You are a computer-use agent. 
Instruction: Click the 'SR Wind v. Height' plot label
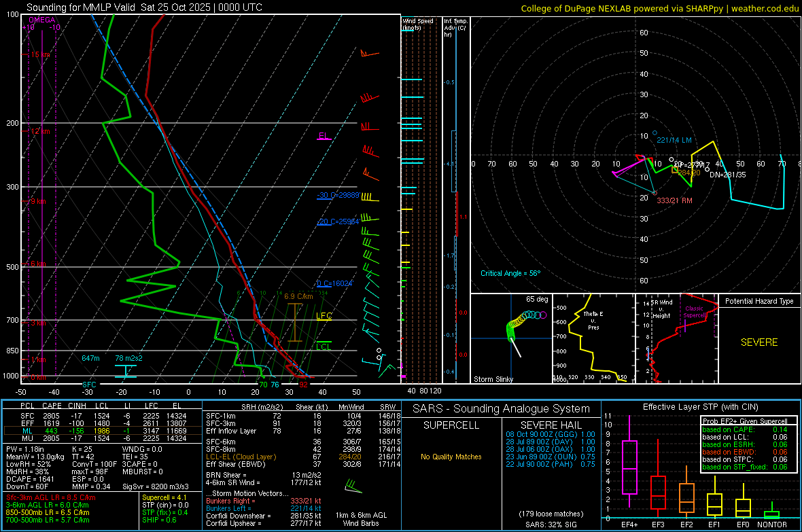(x=661, y=309)
